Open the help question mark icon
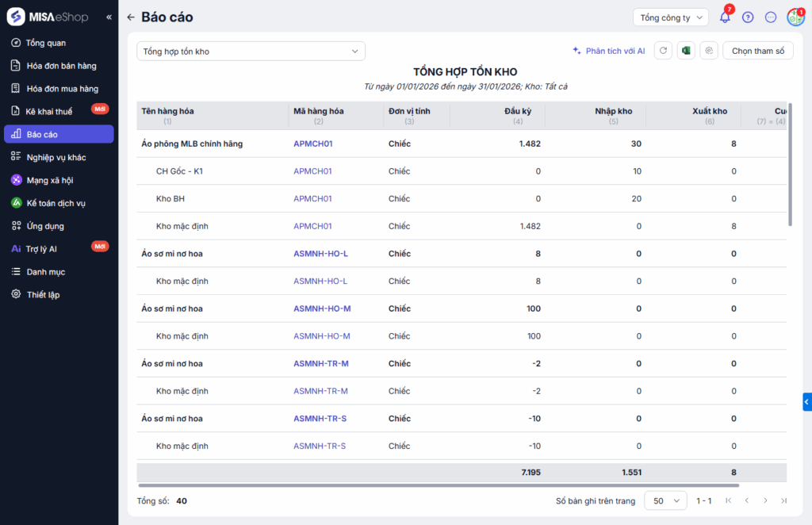 click(748, 17)
